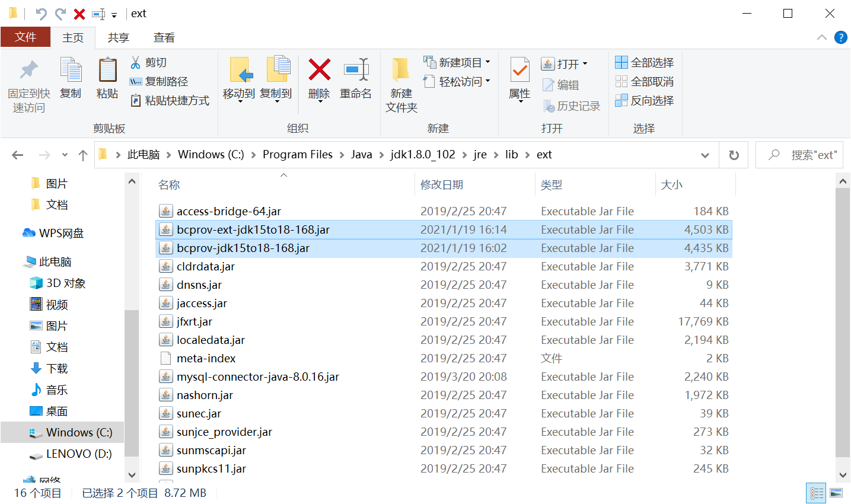Open the Recent locations dropdown arrow

[65, 155]
